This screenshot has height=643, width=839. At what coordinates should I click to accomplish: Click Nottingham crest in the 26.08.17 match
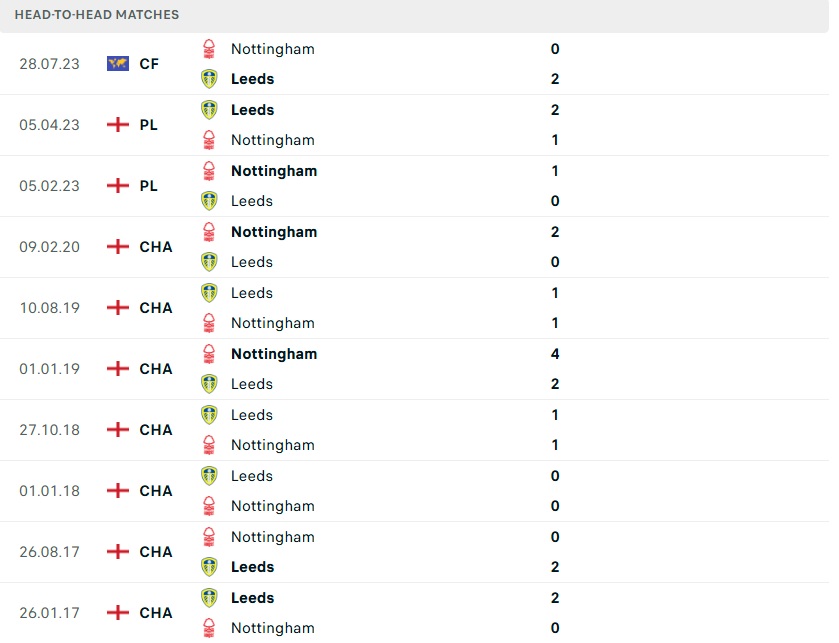pos(209,537)
